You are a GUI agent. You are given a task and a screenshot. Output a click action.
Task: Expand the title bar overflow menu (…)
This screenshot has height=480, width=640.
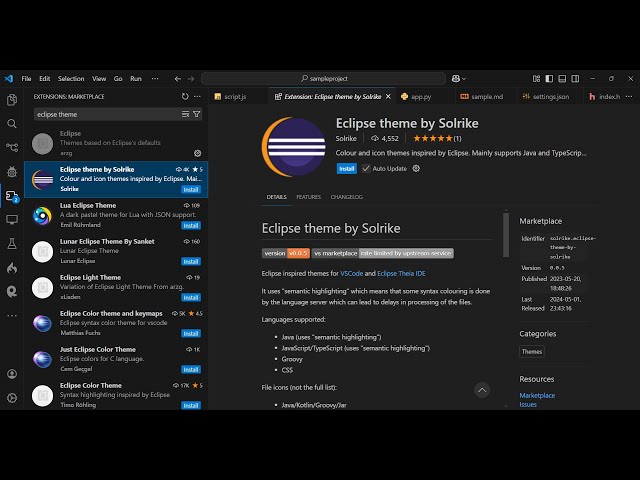(152, 78)
